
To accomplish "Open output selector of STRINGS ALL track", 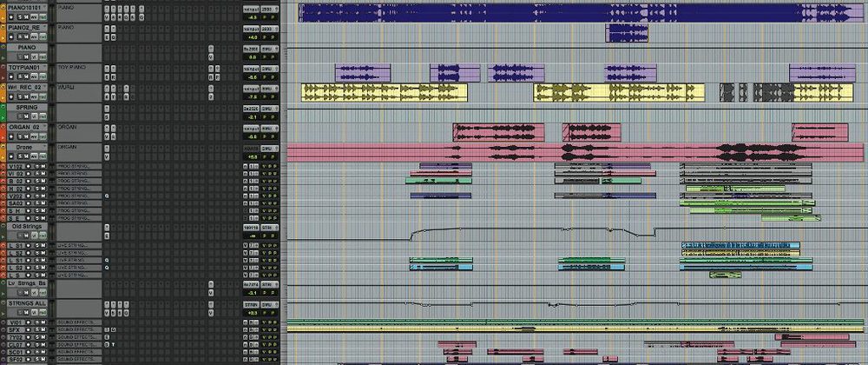I will pyautogui.click(x=269, y=305).
